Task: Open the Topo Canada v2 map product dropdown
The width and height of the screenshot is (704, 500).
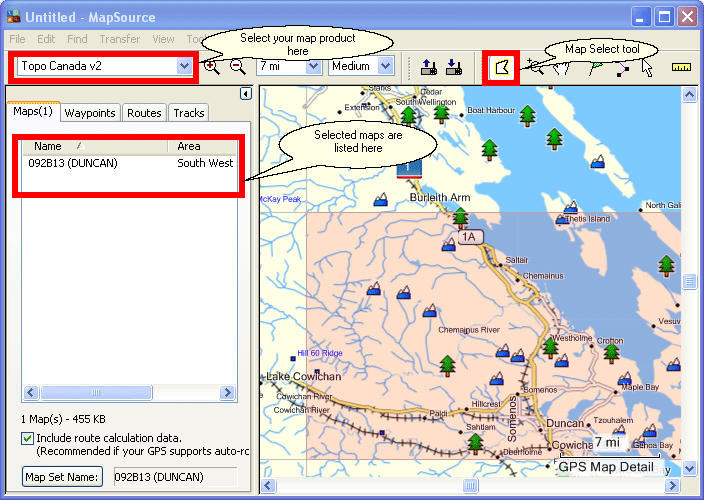Action: tap(184, 66)
